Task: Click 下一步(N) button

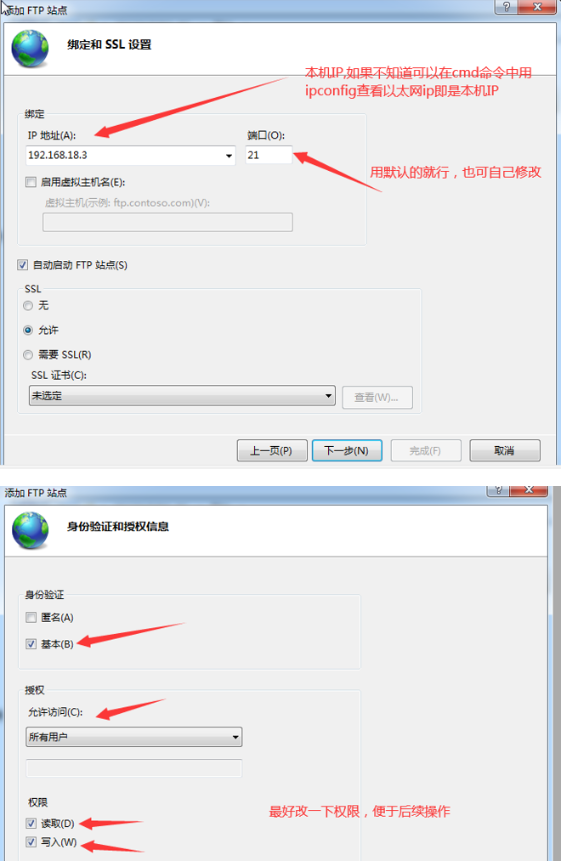Action: pyautogui.click(x=347, y=451)
